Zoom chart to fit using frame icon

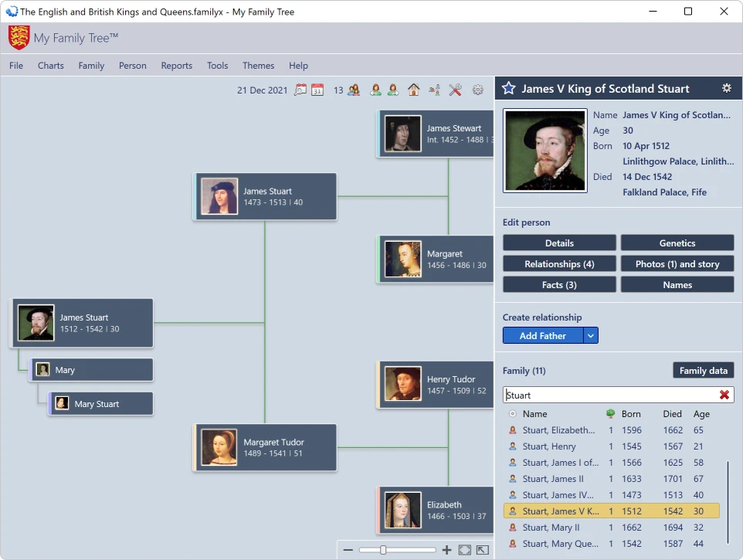464,549
